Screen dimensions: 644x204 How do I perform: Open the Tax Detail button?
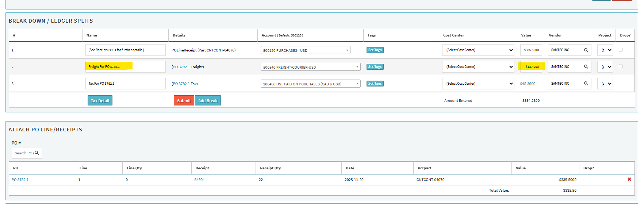pos(100,101)
